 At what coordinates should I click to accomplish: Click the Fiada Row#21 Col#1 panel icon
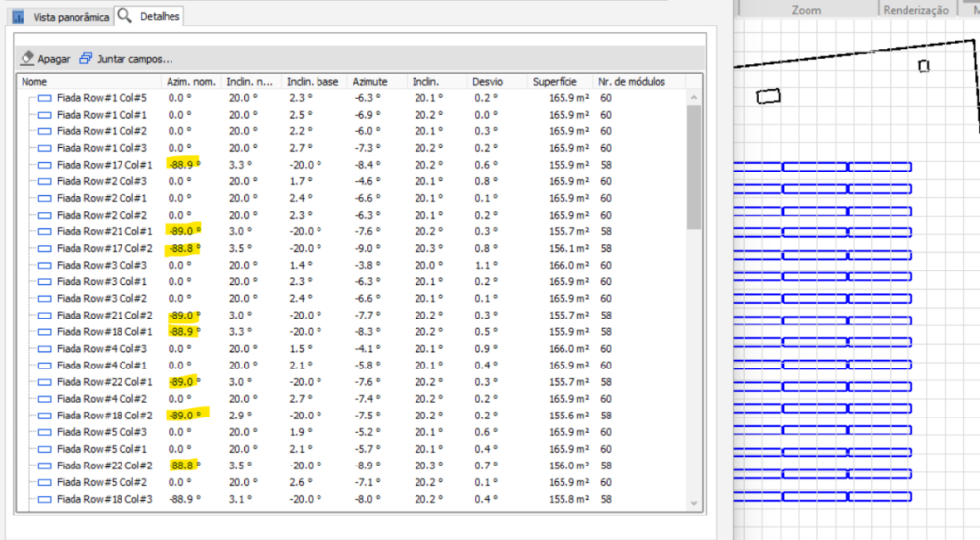click(x=44, y=231)
